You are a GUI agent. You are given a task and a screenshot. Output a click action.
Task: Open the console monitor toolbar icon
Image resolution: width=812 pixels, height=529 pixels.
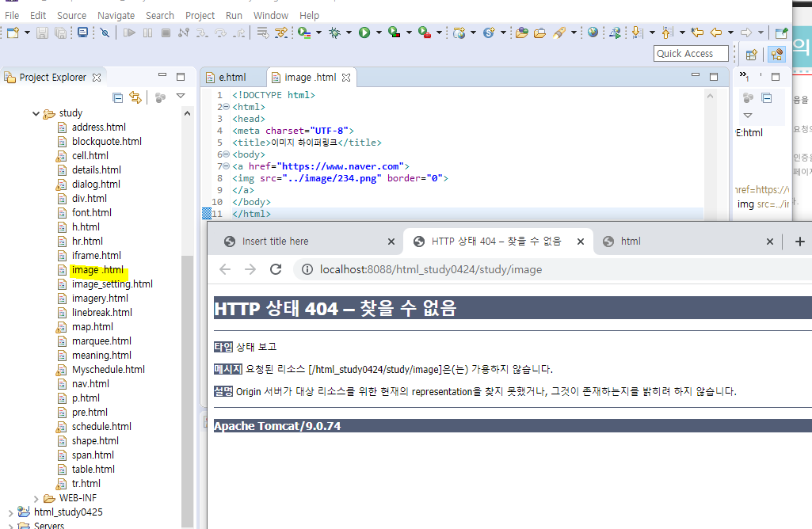[x=82, y=33]
